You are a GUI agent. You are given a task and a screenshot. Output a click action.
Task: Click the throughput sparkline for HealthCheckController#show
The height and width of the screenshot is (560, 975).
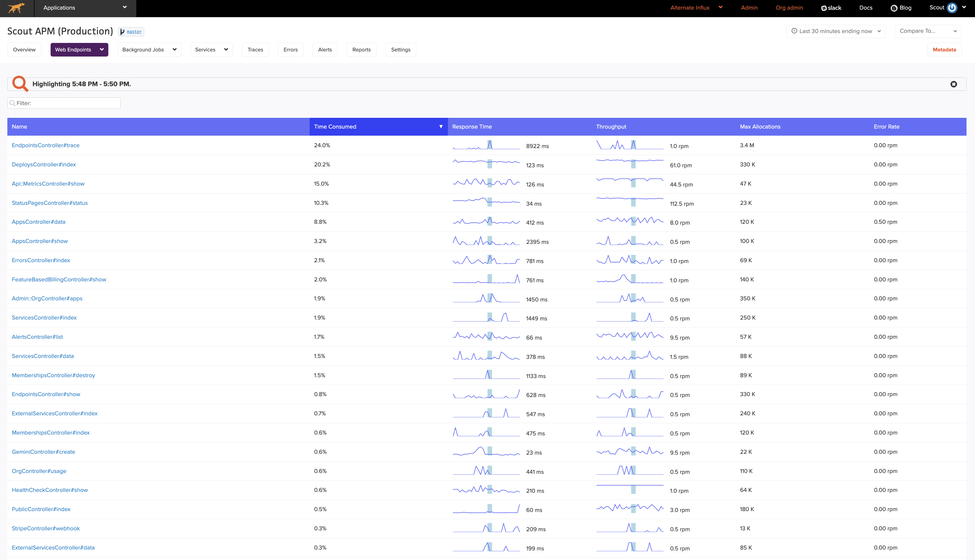tap(630, 490)
